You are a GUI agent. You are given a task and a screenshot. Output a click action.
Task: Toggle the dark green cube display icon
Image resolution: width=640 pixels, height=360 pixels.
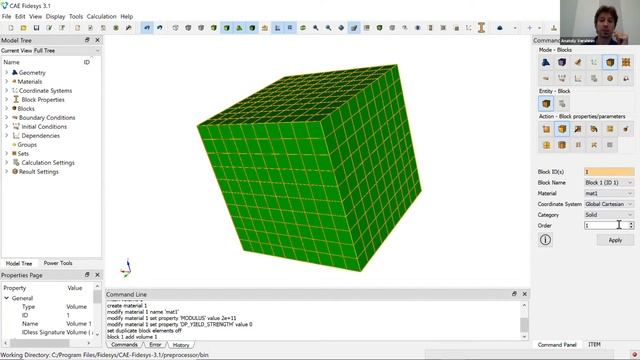pyautogui.click(x=252, y=28)
